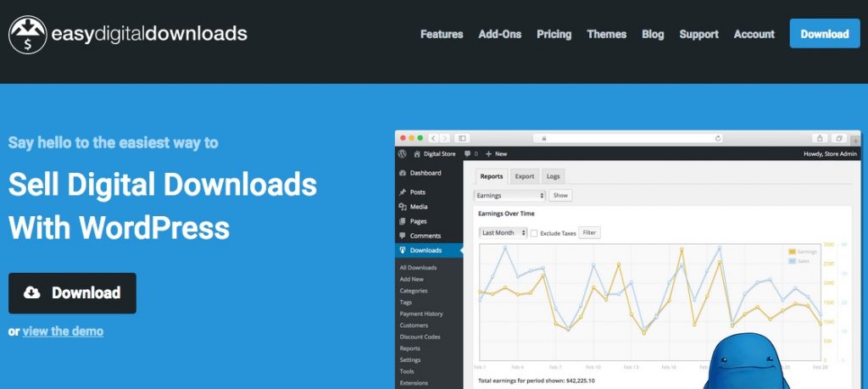Click the yellow Earnings legend swatch
This screenshot has width=868, height=389.
(793, 252)
